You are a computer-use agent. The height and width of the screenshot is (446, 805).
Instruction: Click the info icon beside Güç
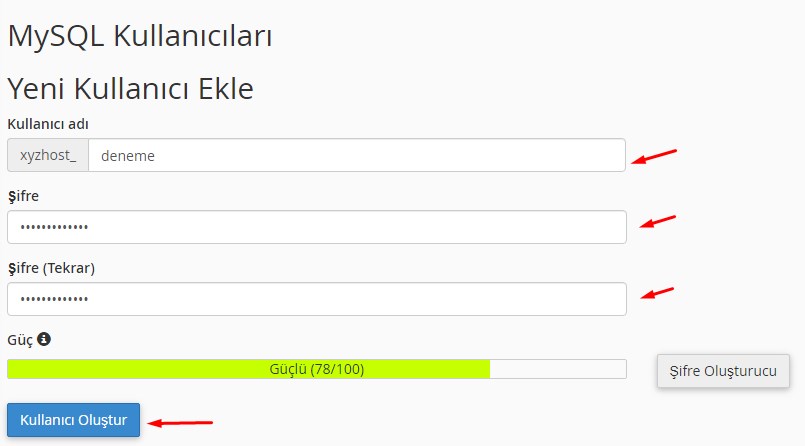tap(44, 339)
